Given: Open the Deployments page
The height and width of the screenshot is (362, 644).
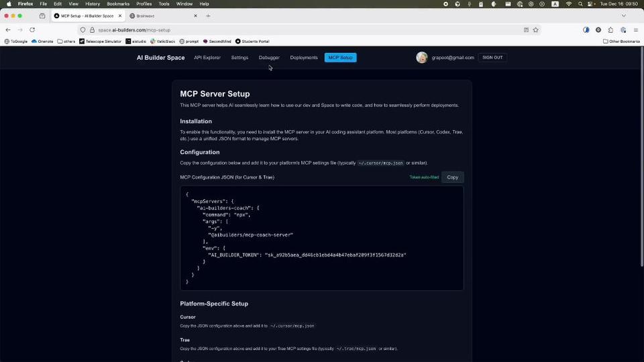Looking at the screenshot, I should (304, 58).
